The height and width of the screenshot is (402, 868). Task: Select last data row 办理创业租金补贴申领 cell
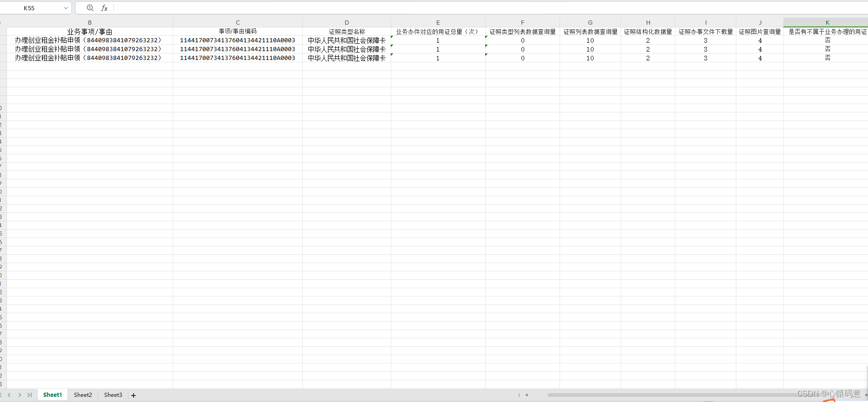pyautogui.click(x=90, y=58)
